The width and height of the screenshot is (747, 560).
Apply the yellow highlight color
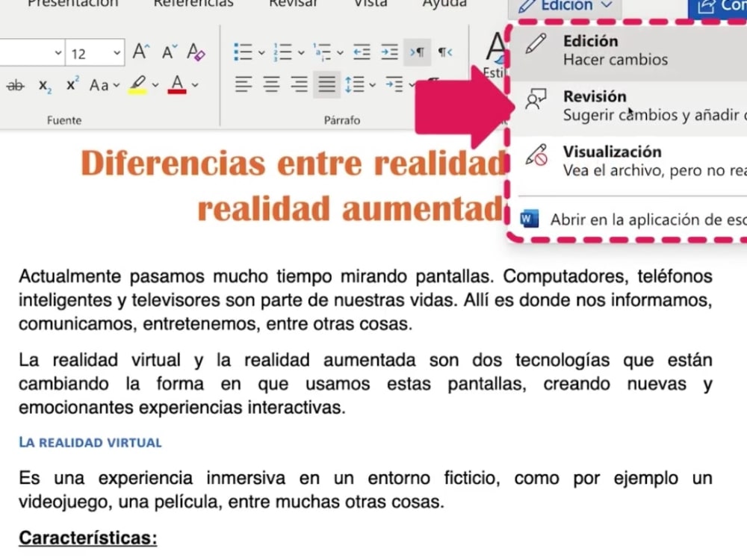coord(137,85)
